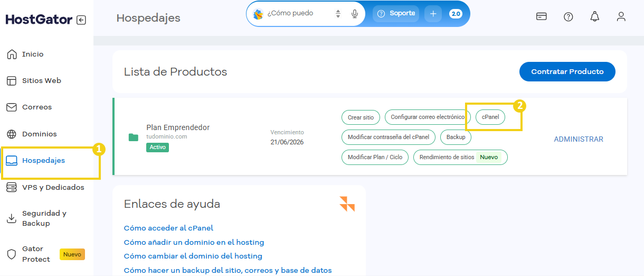
Task: Click the Backup pill button
Action: click(456, 137)
